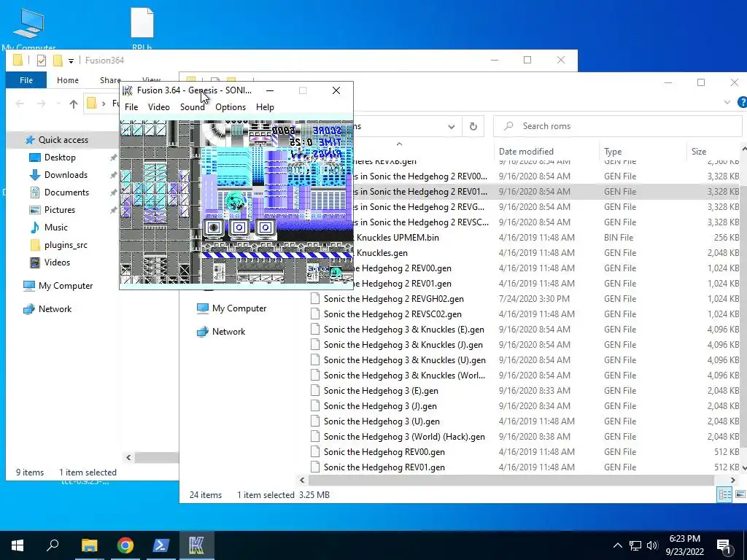Open Pictures in Fusion364 navigation pane
Viewport: 747px width, 560px height.
coord(60,210)
